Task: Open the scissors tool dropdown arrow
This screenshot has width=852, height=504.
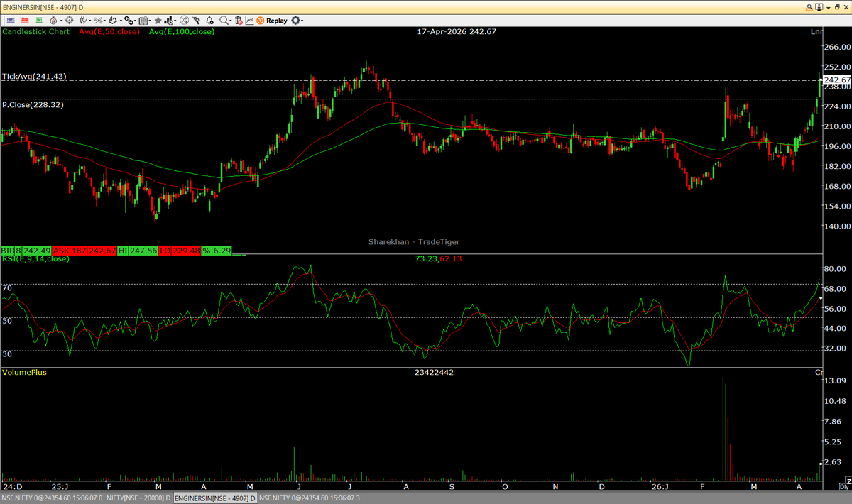Action: point(105,21)
